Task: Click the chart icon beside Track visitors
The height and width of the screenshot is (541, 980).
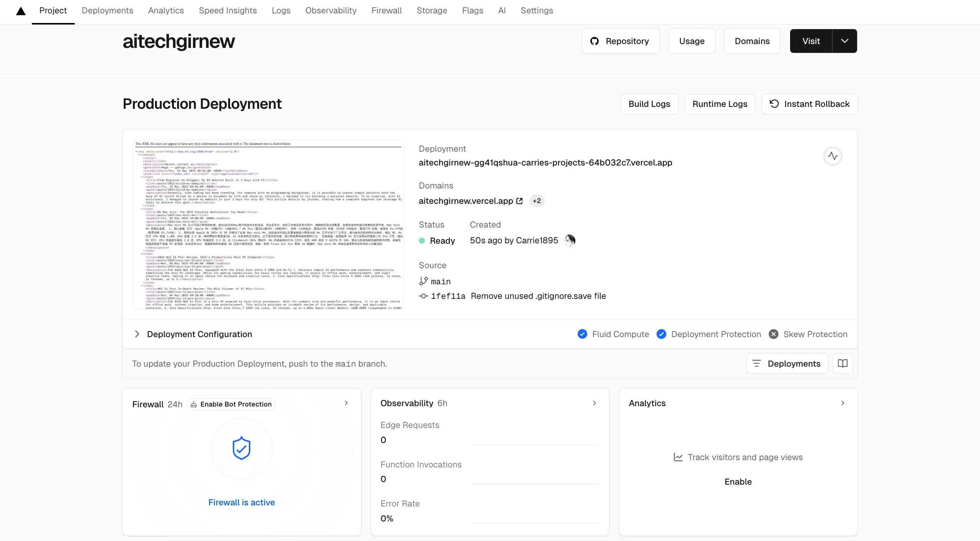Action: coord(678,457)
